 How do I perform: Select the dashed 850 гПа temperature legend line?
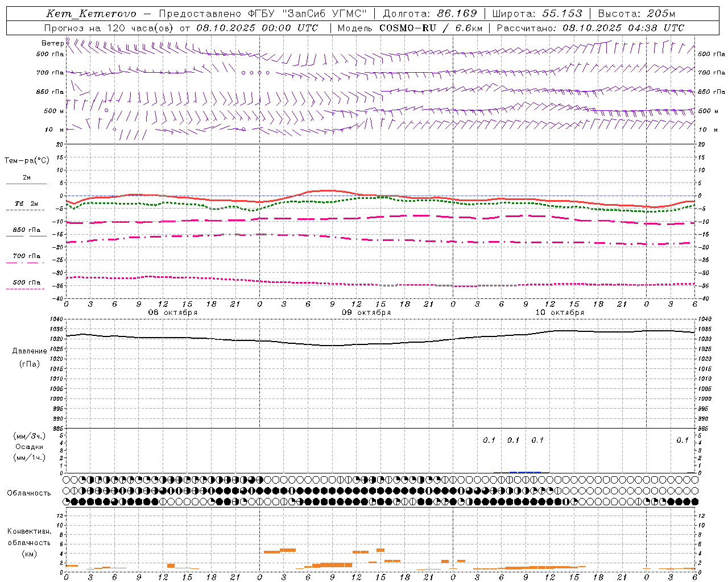click(x=25, y=236)
